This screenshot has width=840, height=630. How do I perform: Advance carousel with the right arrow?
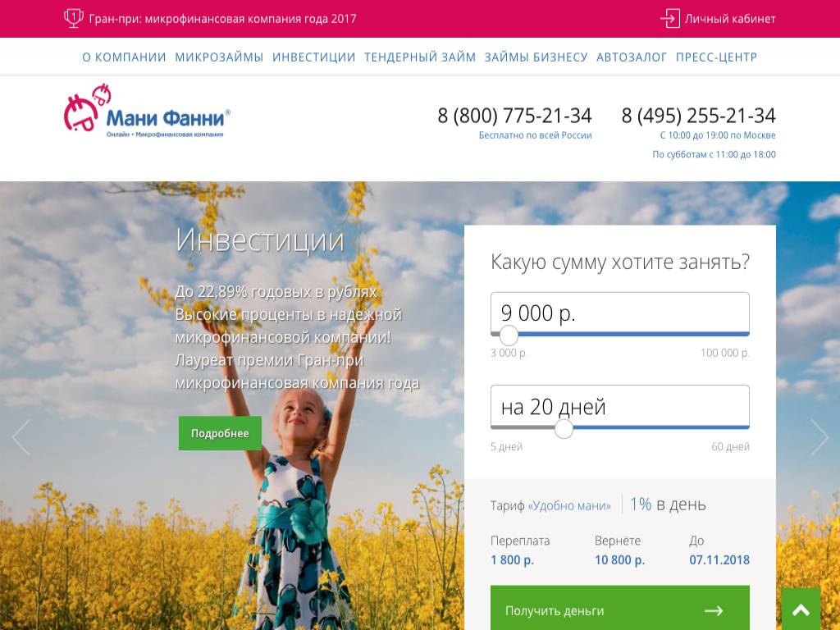tap(819, 437)
